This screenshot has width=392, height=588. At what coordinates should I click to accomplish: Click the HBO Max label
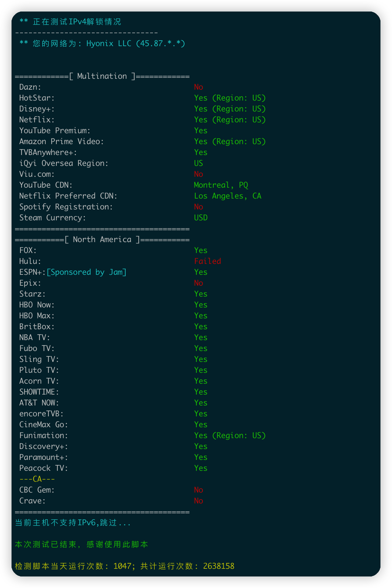(37, 316)
